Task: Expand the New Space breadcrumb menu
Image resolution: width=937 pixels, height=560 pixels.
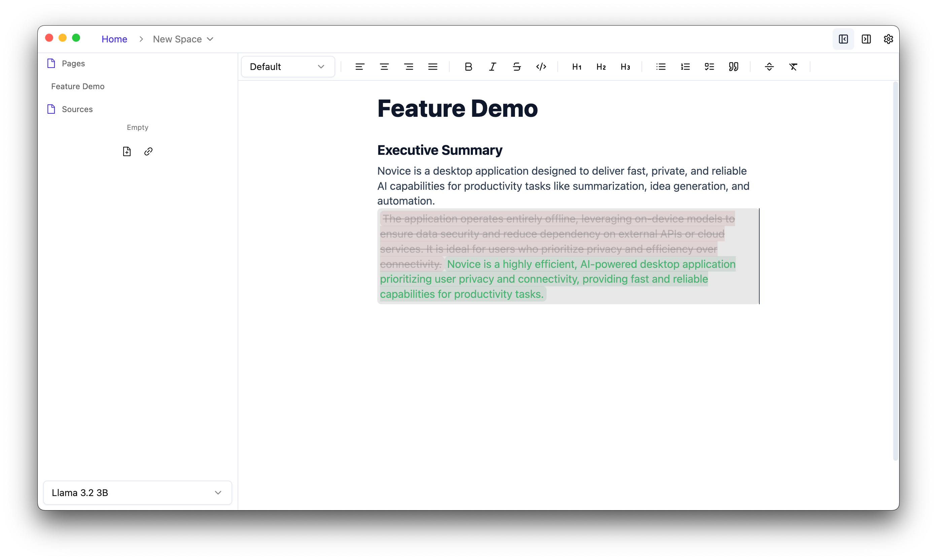Action: (x=183, y=39)
